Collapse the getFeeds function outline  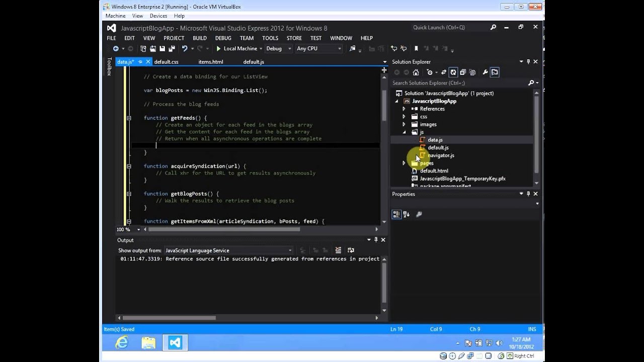click(x=129, y=118)
